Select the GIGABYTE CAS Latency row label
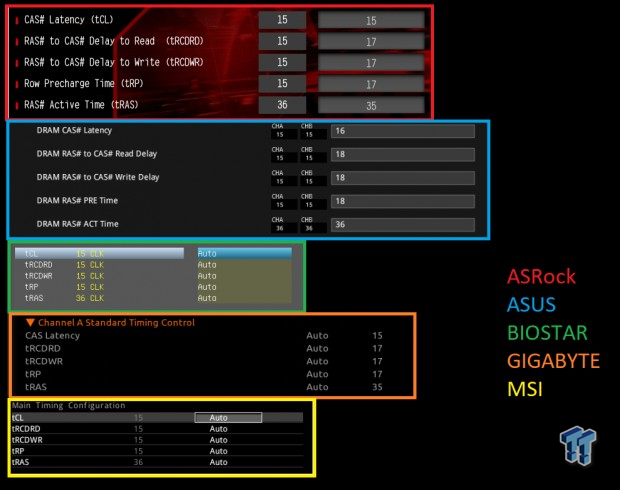 52,335
